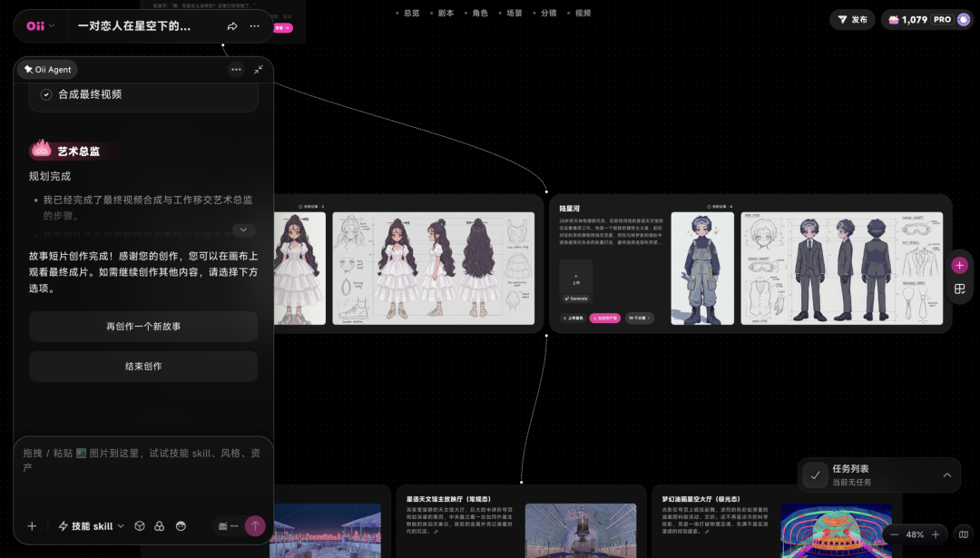Zoom in the canvas with plus

pos(936,534)
